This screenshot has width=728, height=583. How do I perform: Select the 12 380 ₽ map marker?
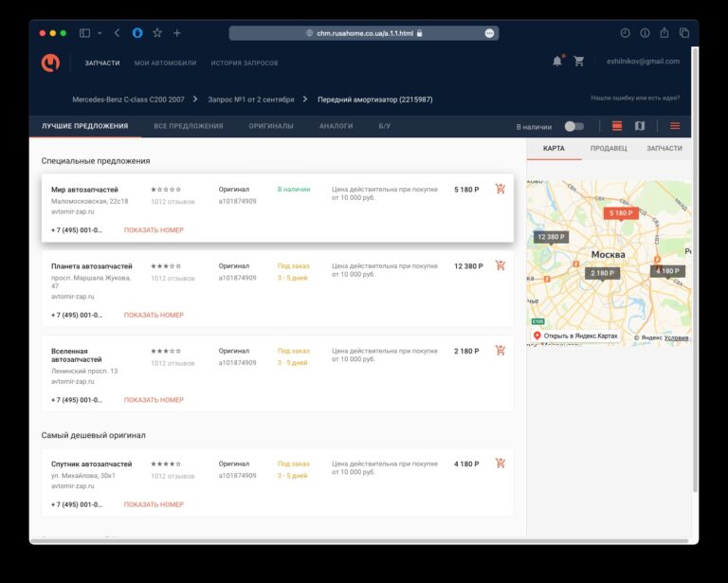[551, 238]
